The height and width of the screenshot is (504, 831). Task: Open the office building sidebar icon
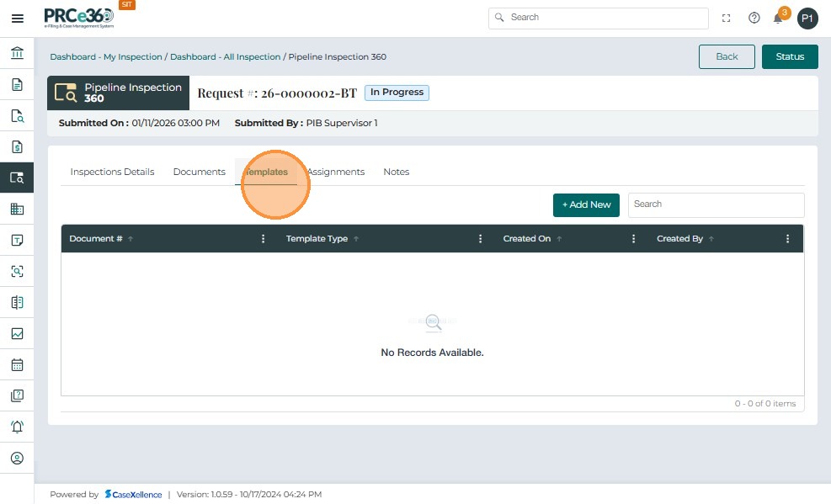point(17,209)
